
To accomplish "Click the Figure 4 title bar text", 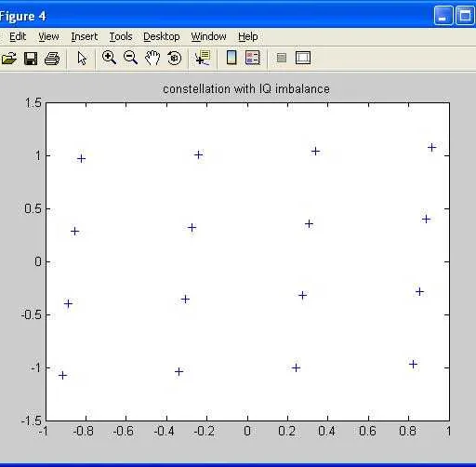I will point(23,17).
